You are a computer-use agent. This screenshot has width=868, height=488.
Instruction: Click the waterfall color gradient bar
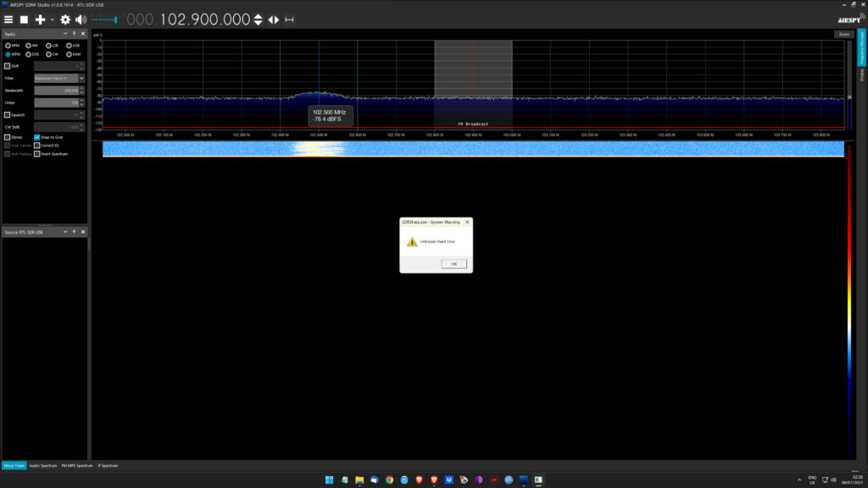point(849,299)
